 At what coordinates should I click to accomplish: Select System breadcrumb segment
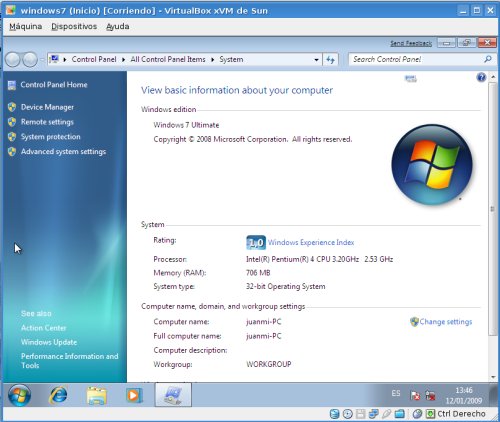(x=231, y=59)
